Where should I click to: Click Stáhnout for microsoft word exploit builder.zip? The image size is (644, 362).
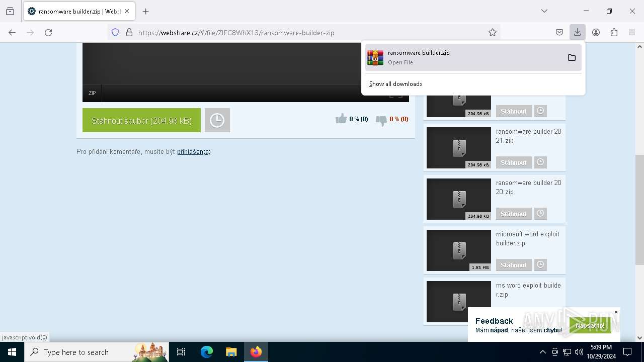[514, 265]
